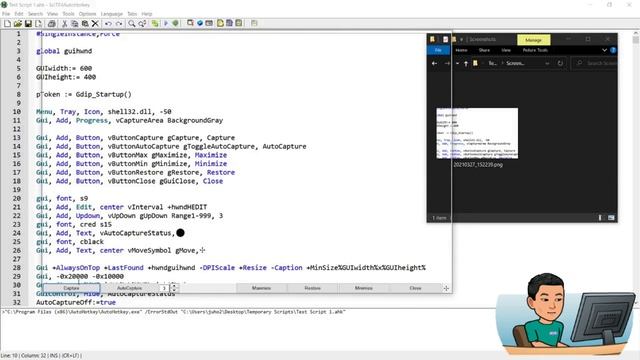Click the AutoCapture button in the overlay
Screen dimensions: 640x360
(x=129, y=288)
